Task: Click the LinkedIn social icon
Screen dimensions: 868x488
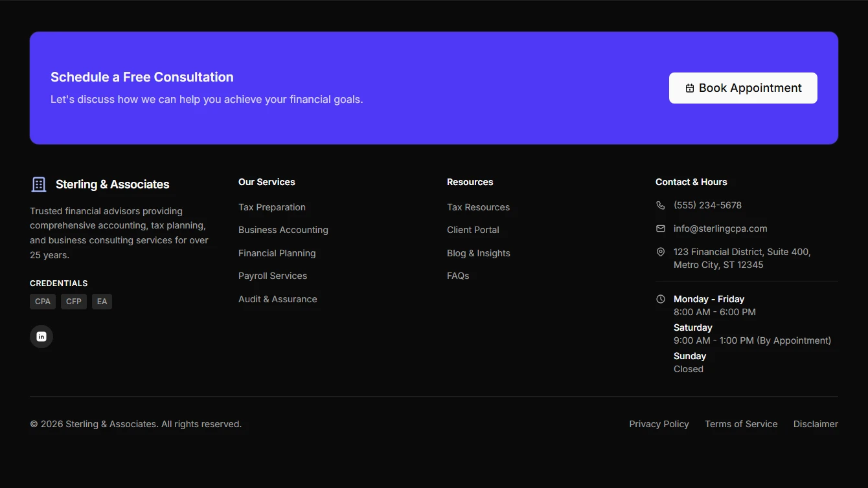Action: tap(41, 336)
